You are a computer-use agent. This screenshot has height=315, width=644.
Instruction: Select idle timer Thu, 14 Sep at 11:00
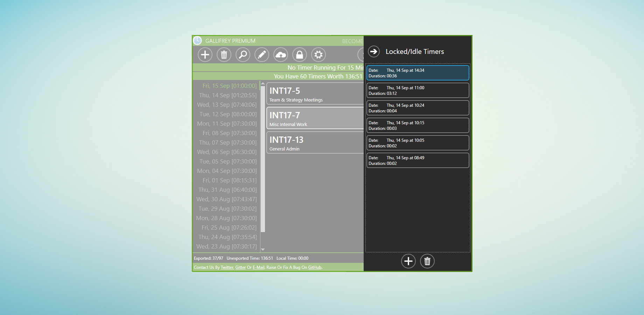coord(418,90)
